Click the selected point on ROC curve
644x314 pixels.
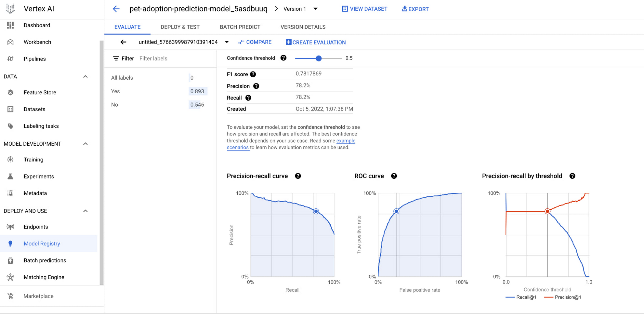[396, 211]
